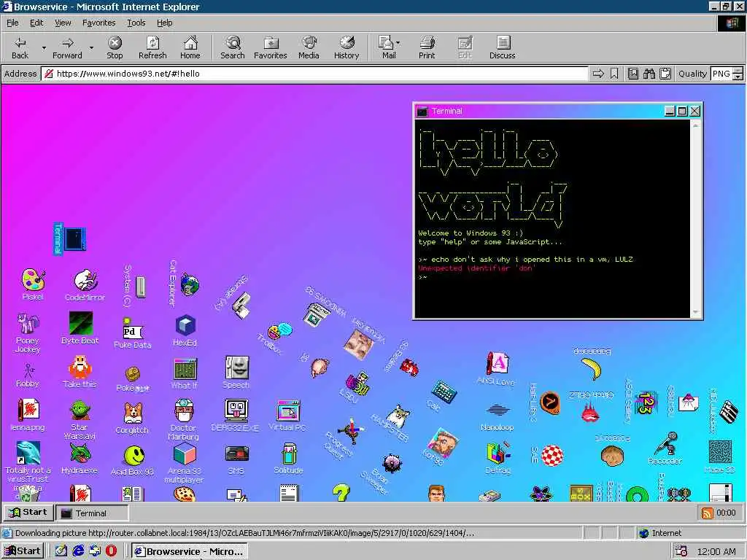Viewport: 747px width, 560px height.
Task: Open the Back button history dropdown arrow
Action: (44, 47)
